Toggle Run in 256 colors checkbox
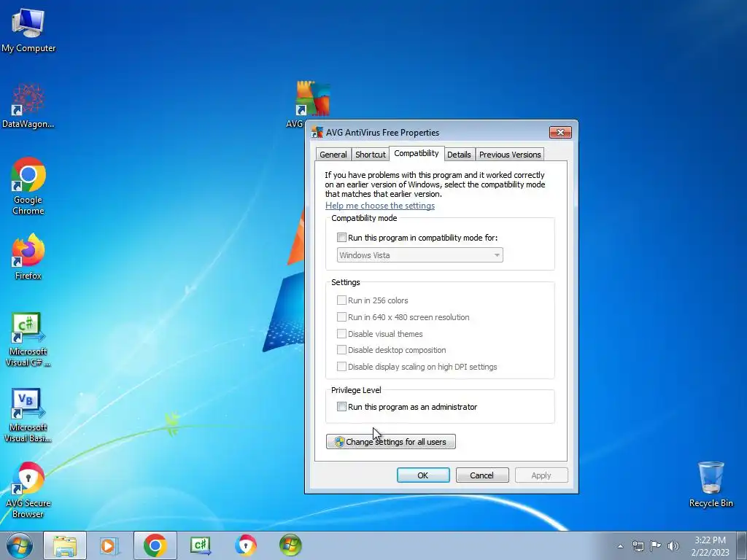 coord(341,300)
